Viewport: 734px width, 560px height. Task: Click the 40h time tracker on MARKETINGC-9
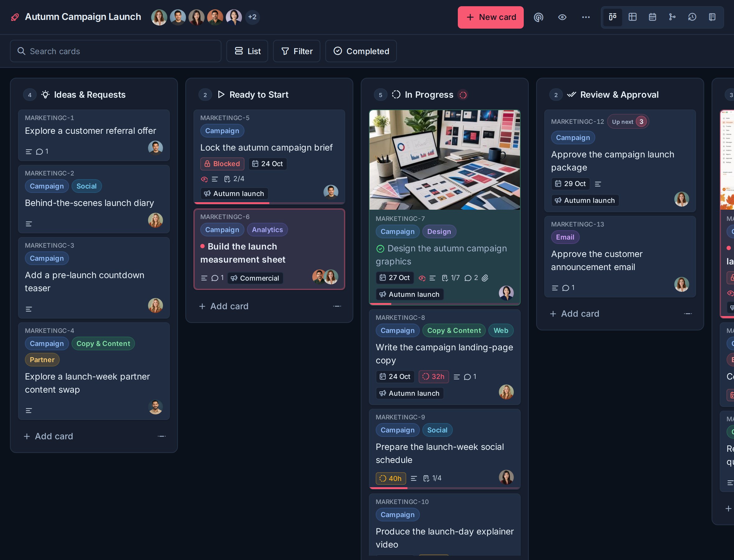pos(391,478)
